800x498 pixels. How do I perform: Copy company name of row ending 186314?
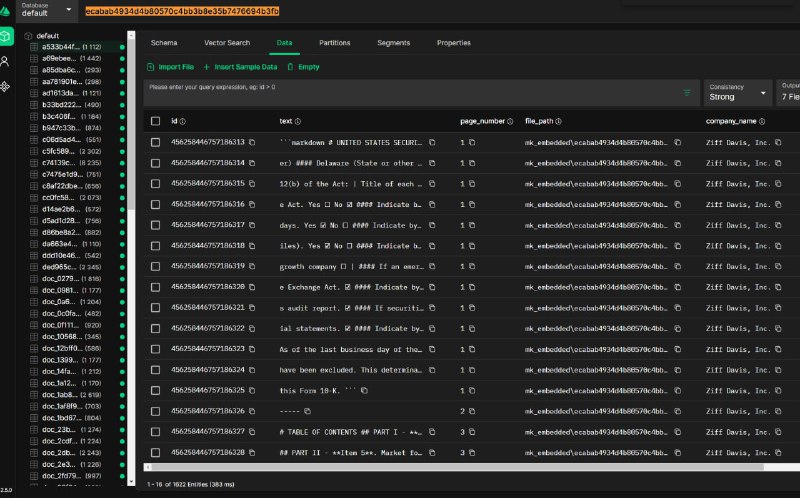tap(778, 163)
